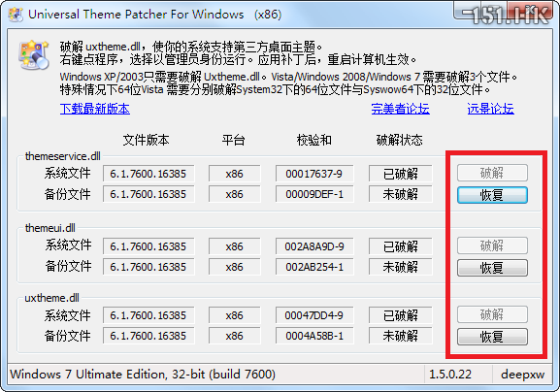Viewport: 560px width, 392px height.
Task: Click the 文件版本 column header
Action: pyautogui.click(x=147, y=140)
